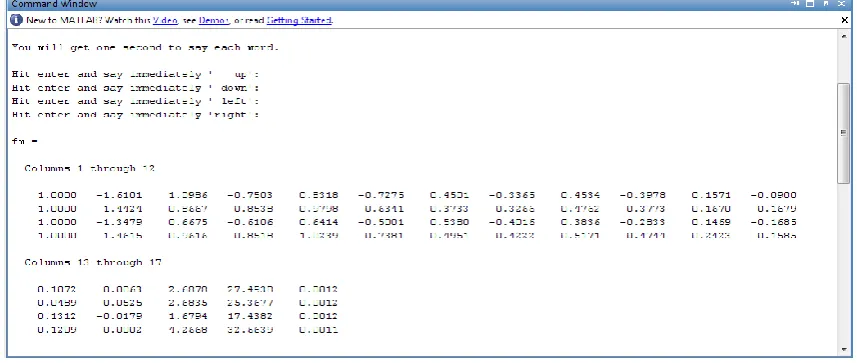This screenshot has height=363, width=857.
Task: Click the value 0.1469
Action: 711,222
